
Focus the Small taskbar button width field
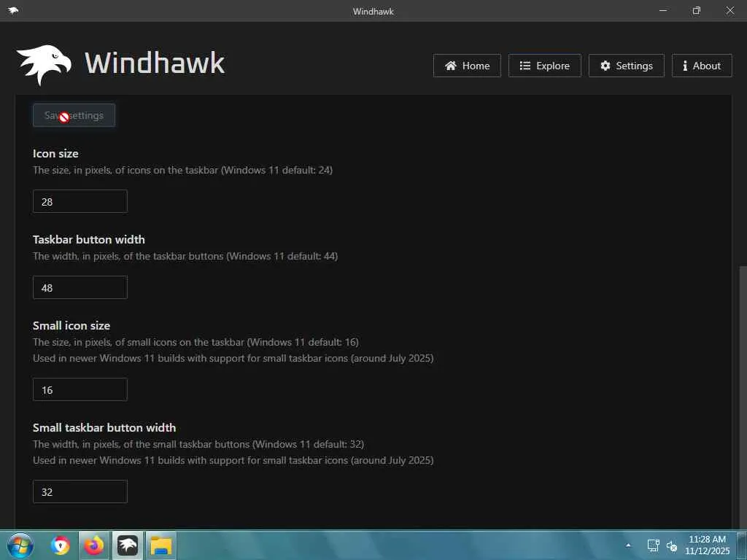(80, 491)
